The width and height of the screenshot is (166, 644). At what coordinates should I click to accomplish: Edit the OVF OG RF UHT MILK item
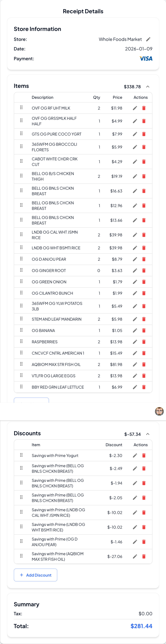tap(135, 108)
